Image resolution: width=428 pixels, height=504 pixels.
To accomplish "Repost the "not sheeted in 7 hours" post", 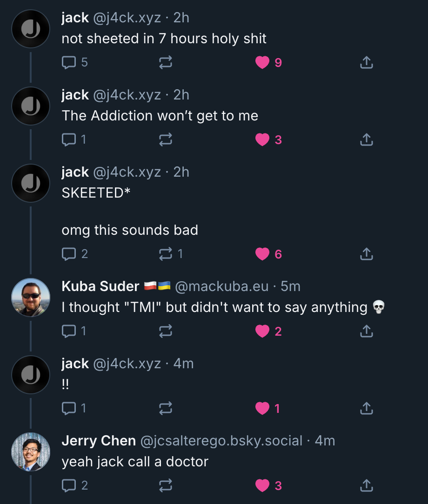I will 166,62.
